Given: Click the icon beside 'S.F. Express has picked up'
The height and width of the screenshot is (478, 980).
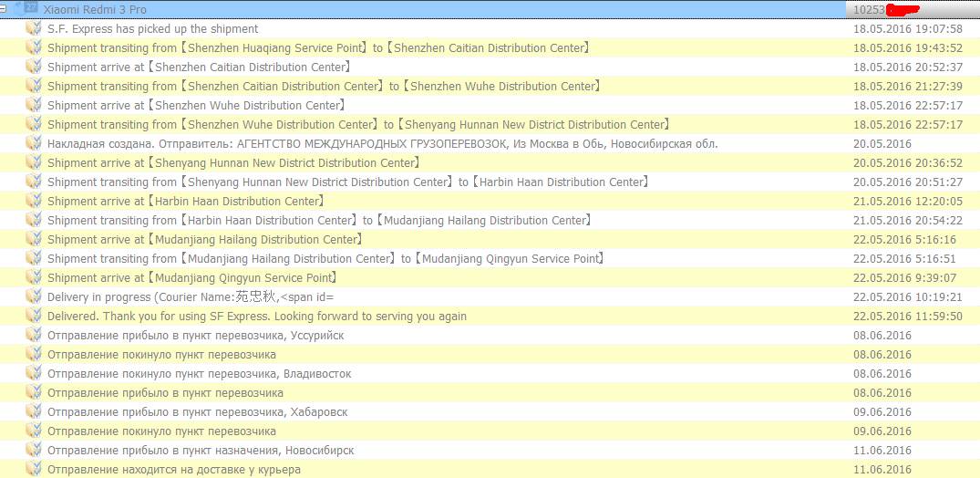Looking at the screenshot, I should pos(34,28).
